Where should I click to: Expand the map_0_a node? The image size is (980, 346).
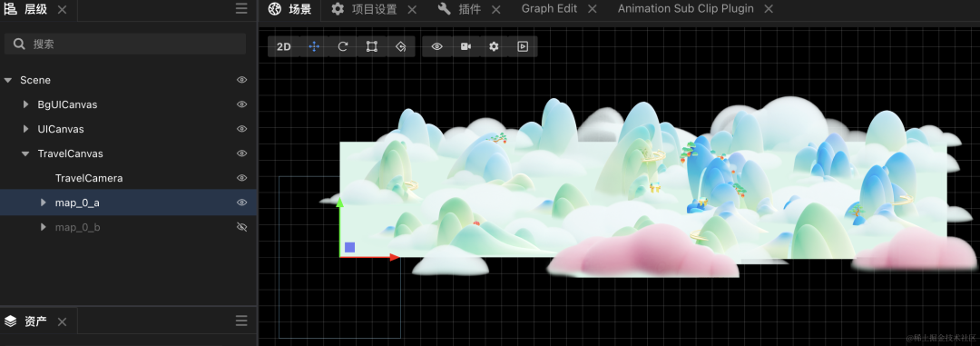point(44,203)
